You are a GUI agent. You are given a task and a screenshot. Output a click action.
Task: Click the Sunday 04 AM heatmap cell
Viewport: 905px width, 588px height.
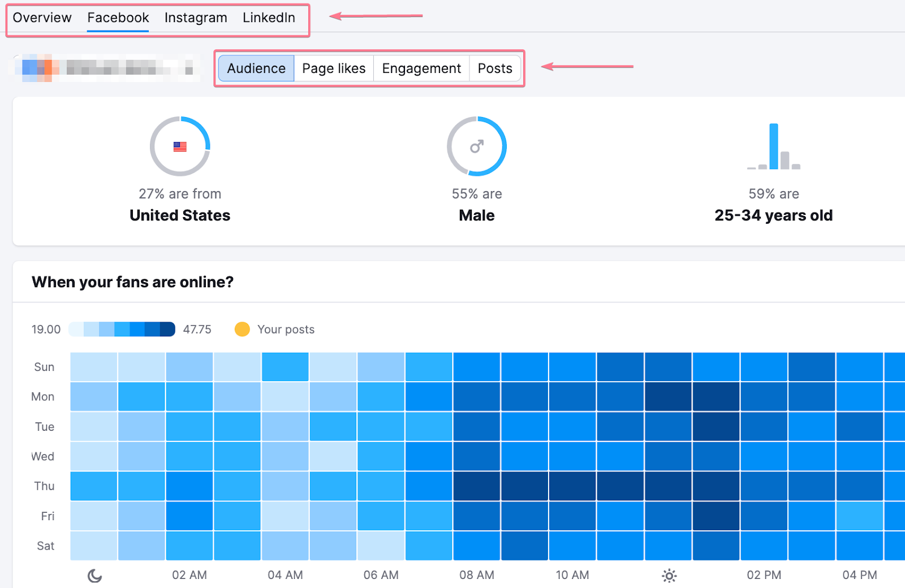coord(285,366)
